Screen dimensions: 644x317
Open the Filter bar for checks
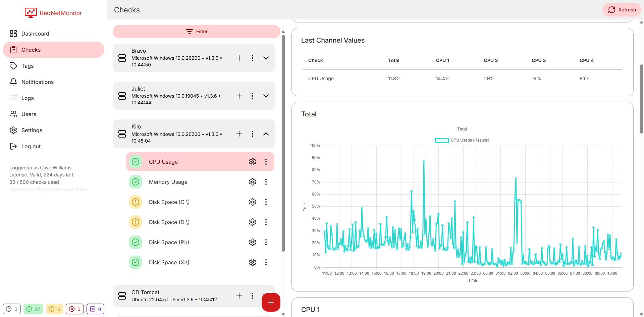(x=197, y=32)
